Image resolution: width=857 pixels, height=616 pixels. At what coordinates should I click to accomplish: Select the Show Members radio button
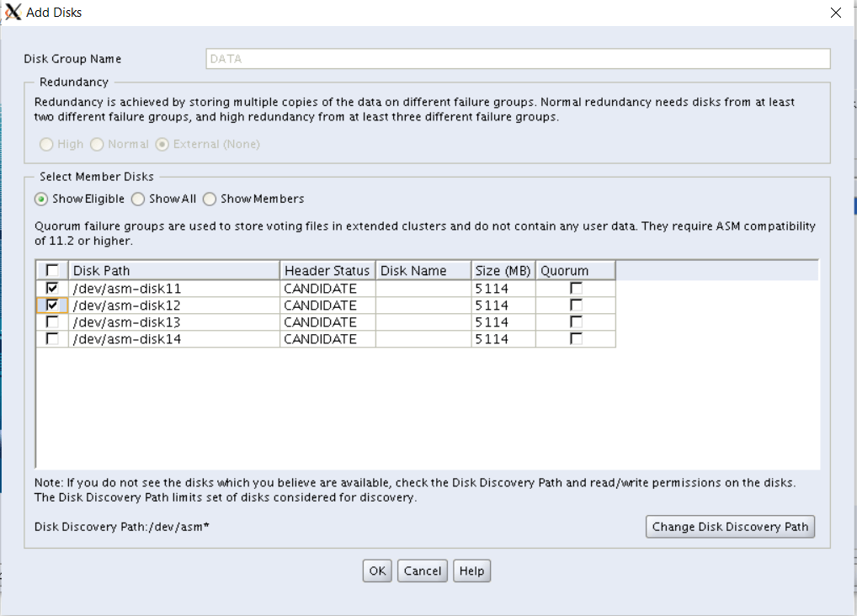210,199
